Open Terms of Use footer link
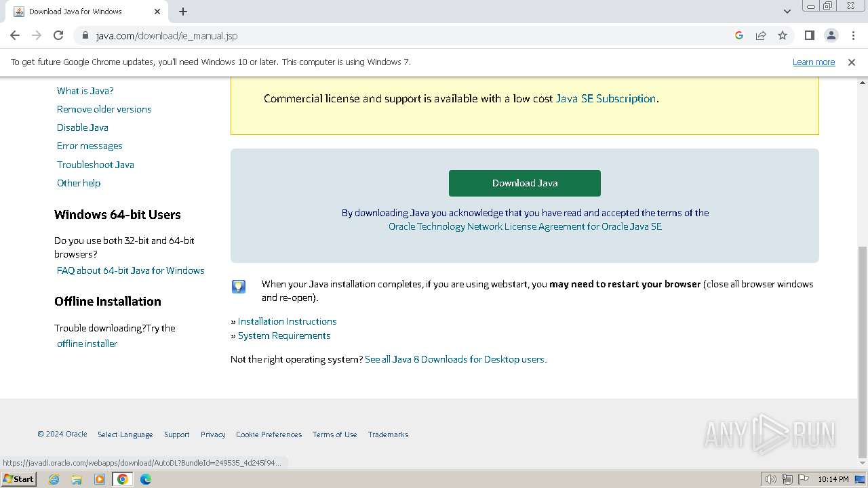 click(335, 434)
